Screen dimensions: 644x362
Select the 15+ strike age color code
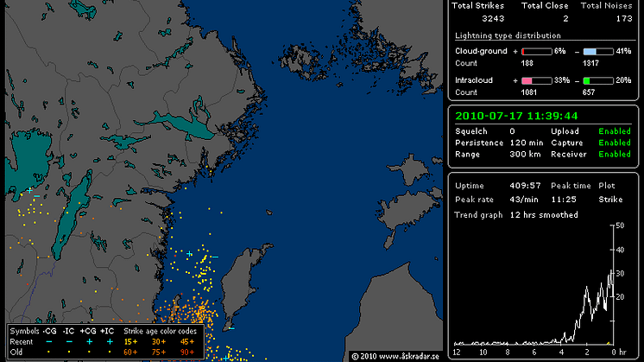[131, 341]
